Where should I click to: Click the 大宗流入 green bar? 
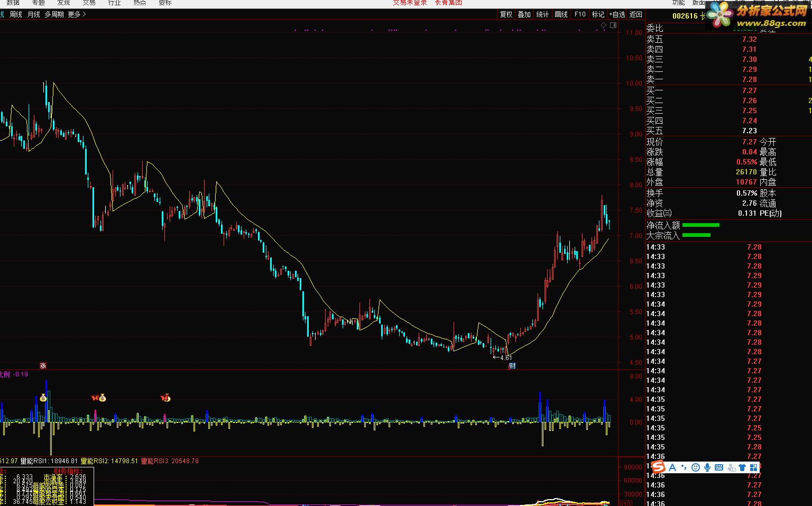[696, 235]
